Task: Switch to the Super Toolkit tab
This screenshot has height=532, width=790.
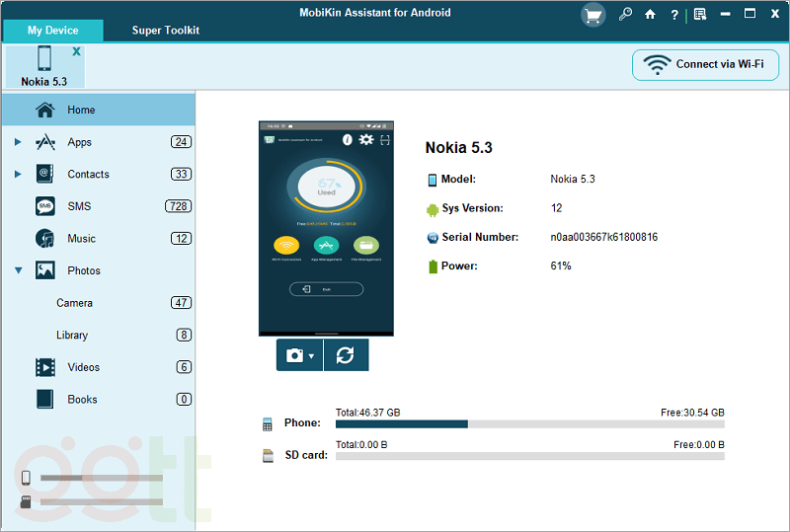Action: [x=166, y=31]
